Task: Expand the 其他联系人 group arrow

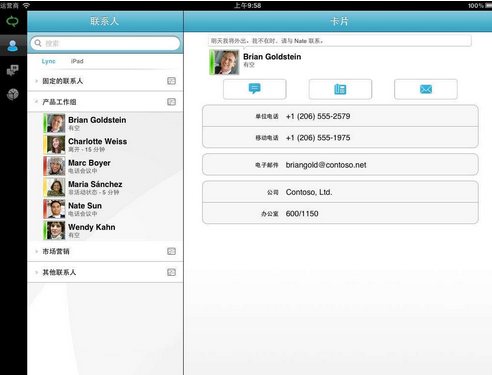Action: [37, 272]
